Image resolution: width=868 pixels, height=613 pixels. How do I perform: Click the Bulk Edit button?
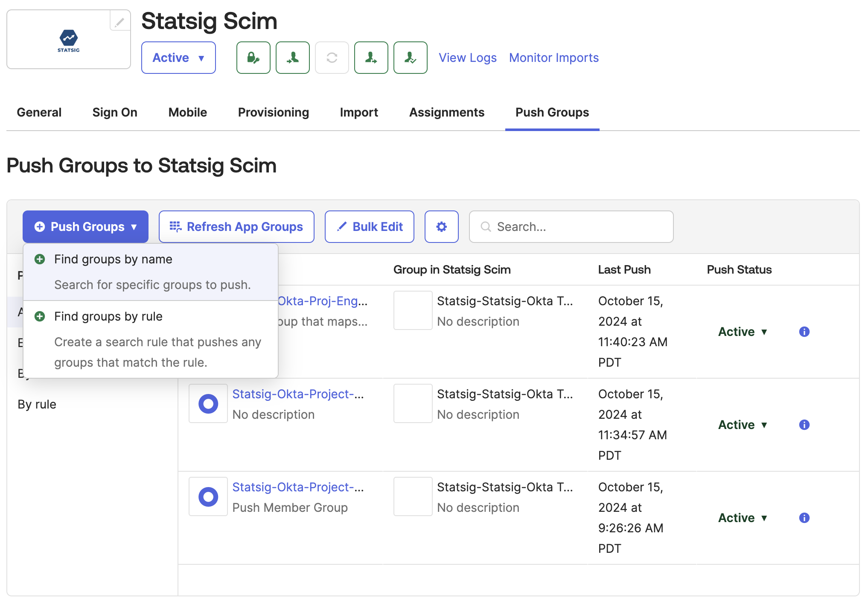click(369, 227)
